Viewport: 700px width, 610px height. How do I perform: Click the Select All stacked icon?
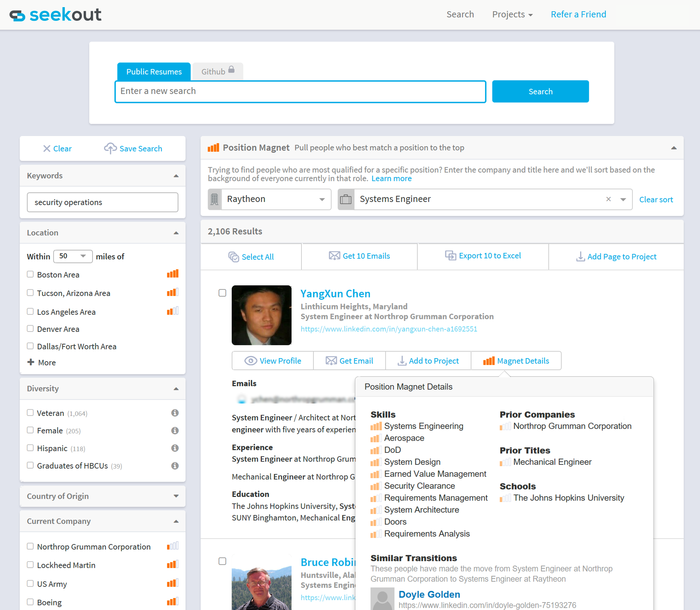pyautogui.click(x=234, y=257)
